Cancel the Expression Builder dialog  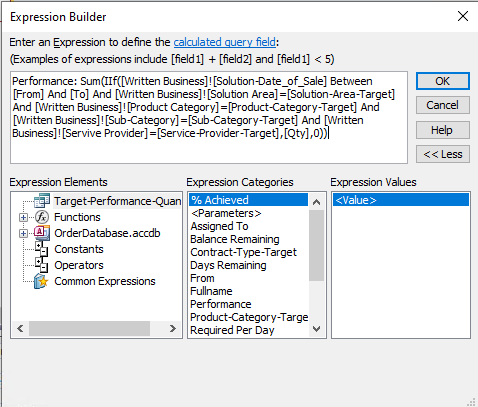point(443,105)
